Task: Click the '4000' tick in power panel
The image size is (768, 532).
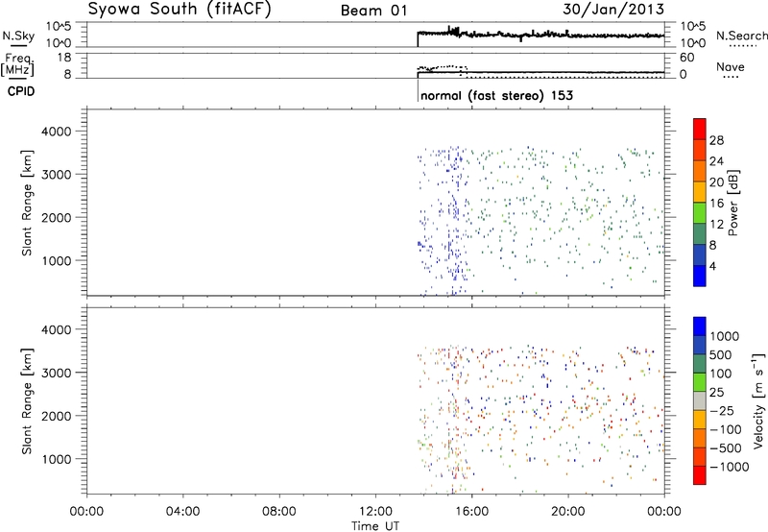Action: pos(57,132)
